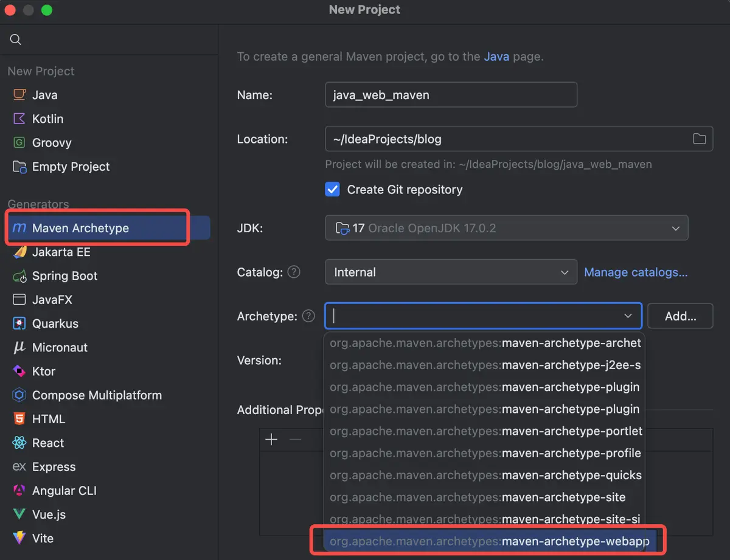This screenshot has height=560, width=730.
Task: Uncheck Create Git repository checkbox
Action: point(333,189)
